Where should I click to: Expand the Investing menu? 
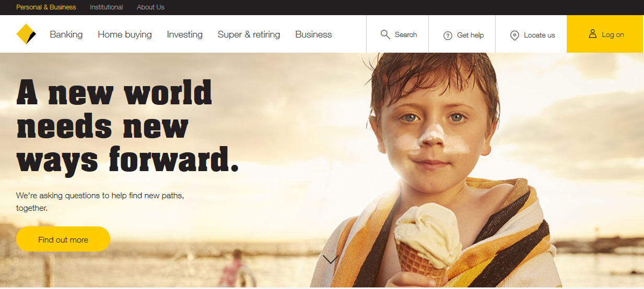tap(185, 34)
